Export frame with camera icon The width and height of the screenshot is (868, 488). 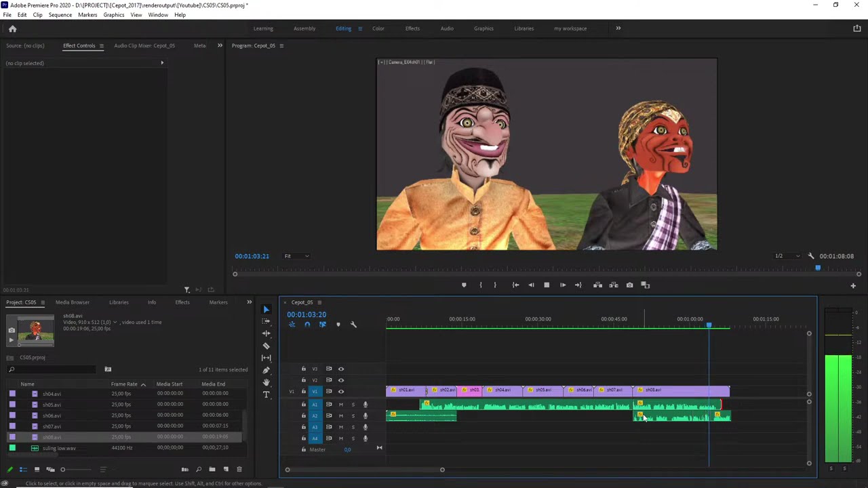click(629, 285)
